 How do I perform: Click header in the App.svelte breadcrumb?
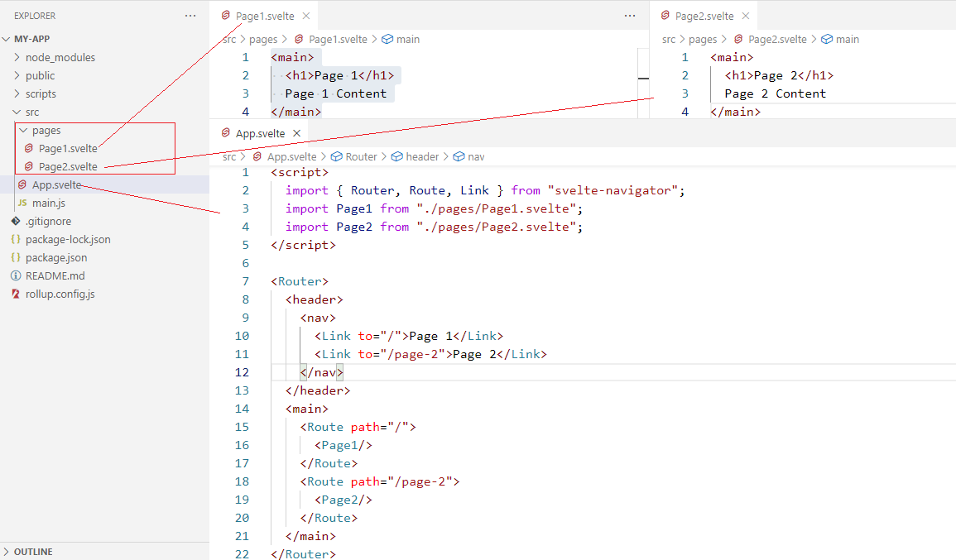(x=422, y=156)
